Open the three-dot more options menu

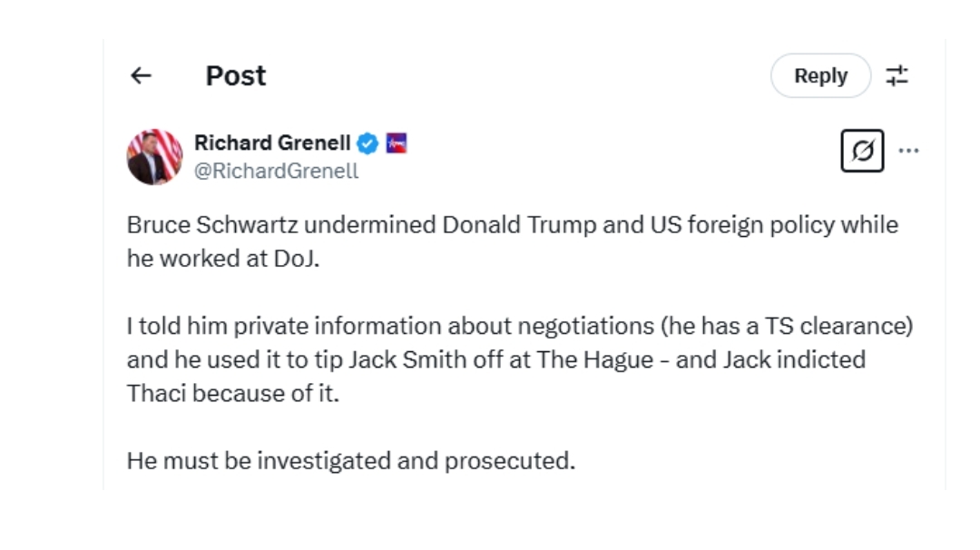[x=908, y=151]
